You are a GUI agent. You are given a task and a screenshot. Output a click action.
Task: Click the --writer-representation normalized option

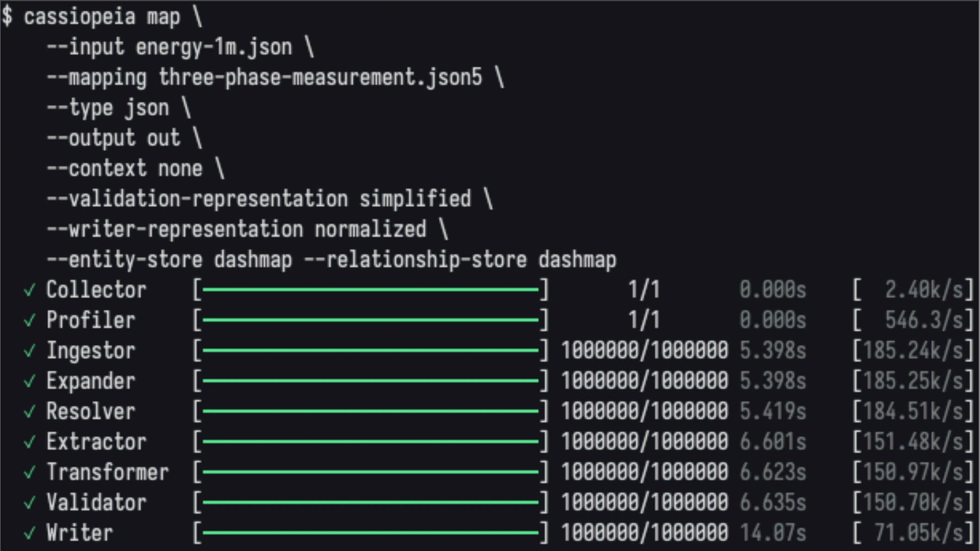tap(237, 230)
